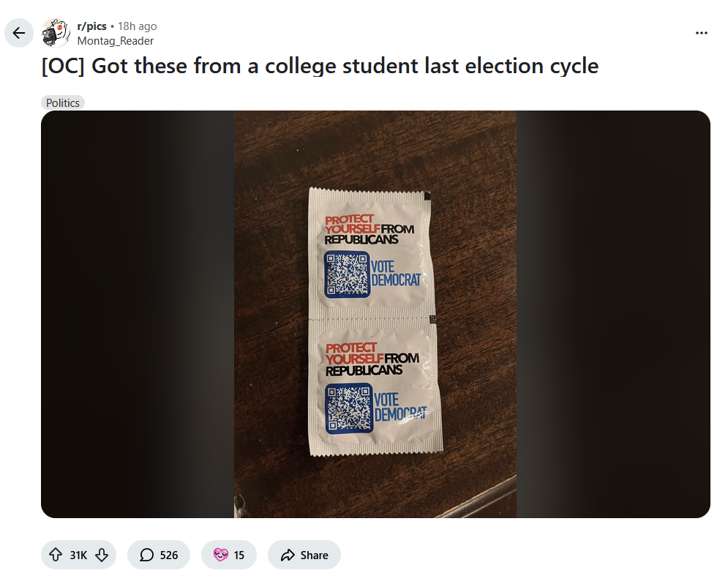The image size is (728, 584).
Task: Filter by the Politics flair tag
Action: tap(63, 102)
